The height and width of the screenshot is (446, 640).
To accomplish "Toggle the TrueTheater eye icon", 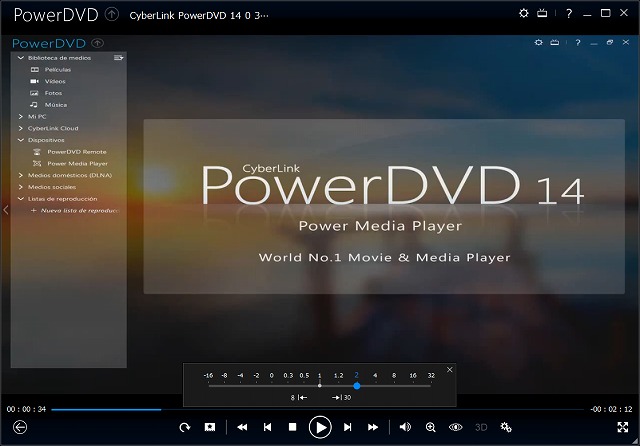I will coord(456,427).
